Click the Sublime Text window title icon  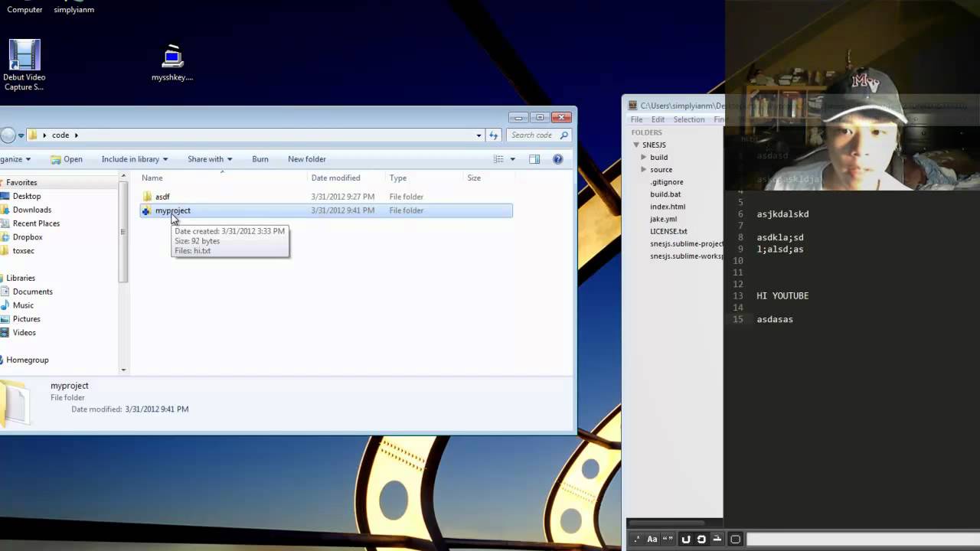click(x=632, y=106)
